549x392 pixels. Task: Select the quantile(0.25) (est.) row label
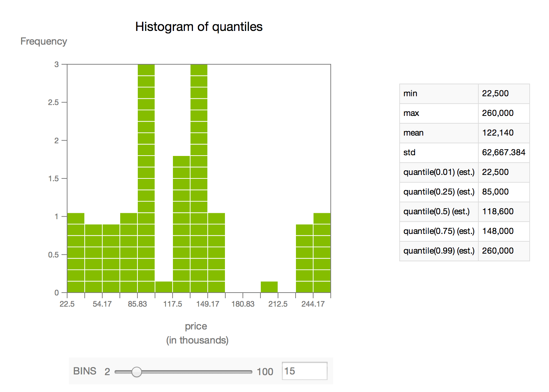(x=439, y=192)
